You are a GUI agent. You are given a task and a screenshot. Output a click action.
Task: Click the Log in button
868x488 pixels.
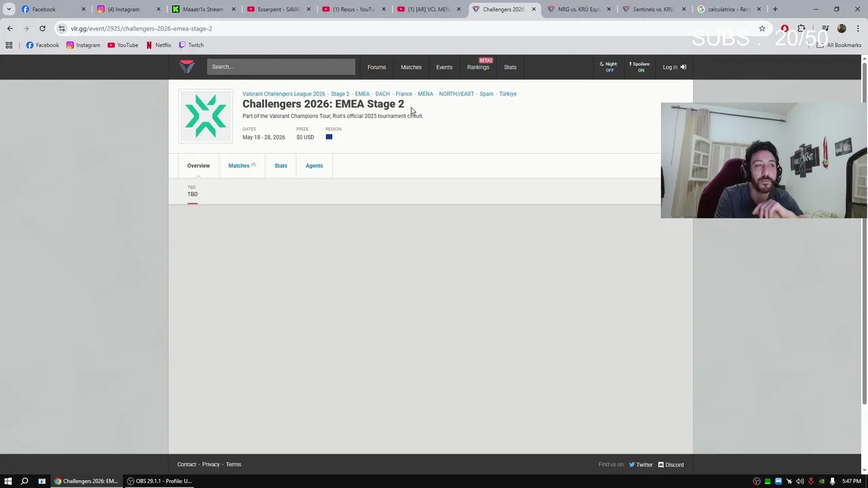(674, 67)
